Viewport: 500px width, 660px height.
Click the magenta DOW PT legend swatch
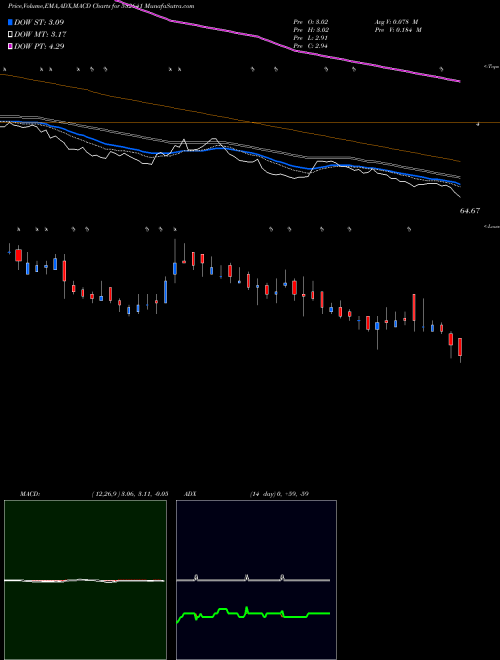(x=11, y=47)
